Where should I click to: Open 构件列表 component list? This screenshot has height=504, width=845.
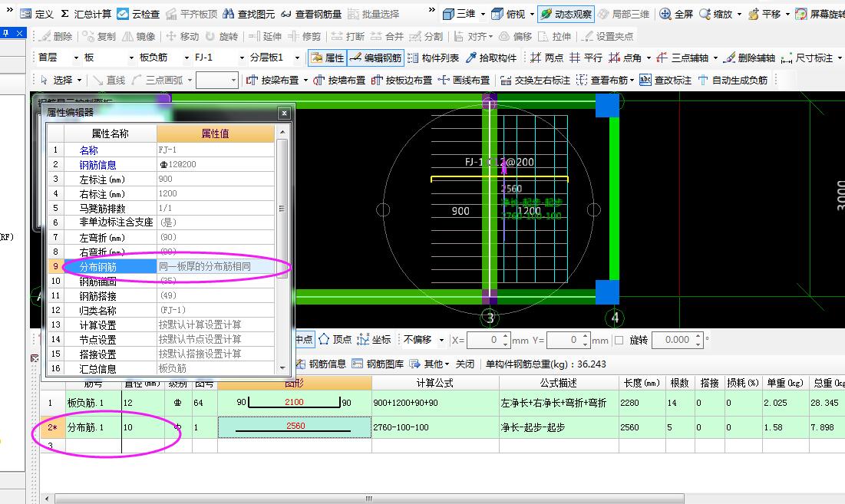tap(434, 58)
